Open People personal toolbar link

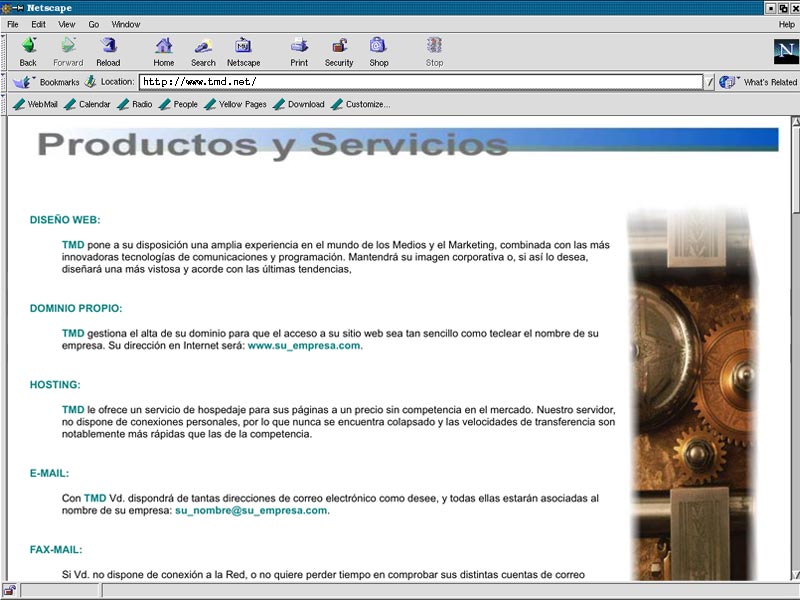point(178,104)
